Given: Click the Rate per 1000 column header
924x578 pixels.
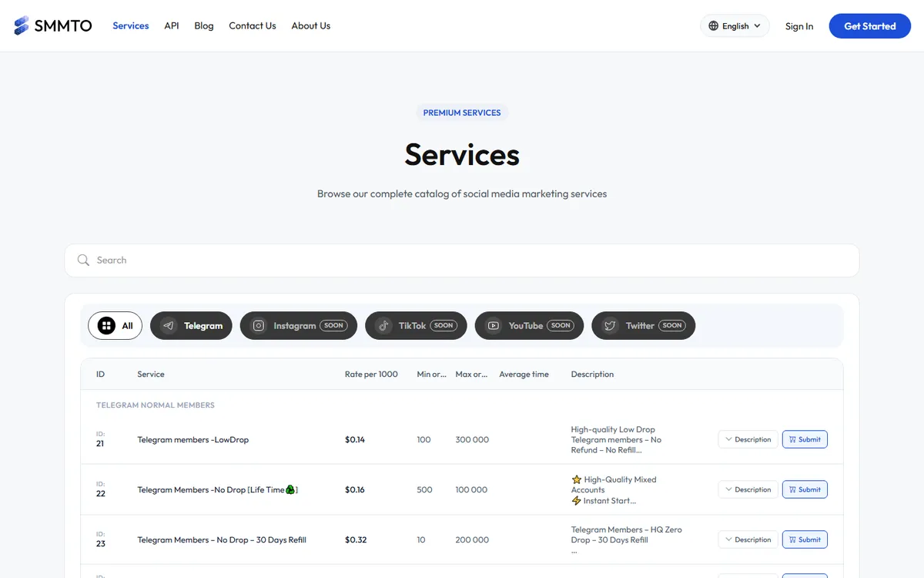Looking at the screenshot, I should (x=371, y=374).
